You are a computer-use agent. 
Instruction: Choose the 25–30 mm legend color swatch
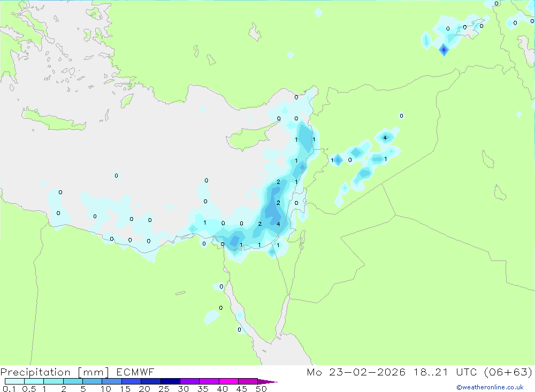[x=170, y=381]
